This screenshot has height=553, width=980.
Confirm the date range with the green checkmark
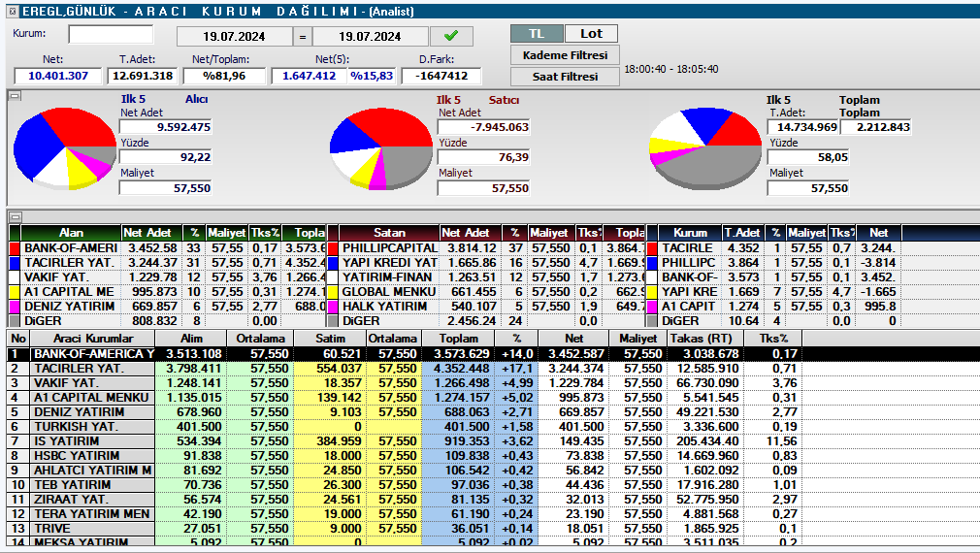click(x=451, y=36)
